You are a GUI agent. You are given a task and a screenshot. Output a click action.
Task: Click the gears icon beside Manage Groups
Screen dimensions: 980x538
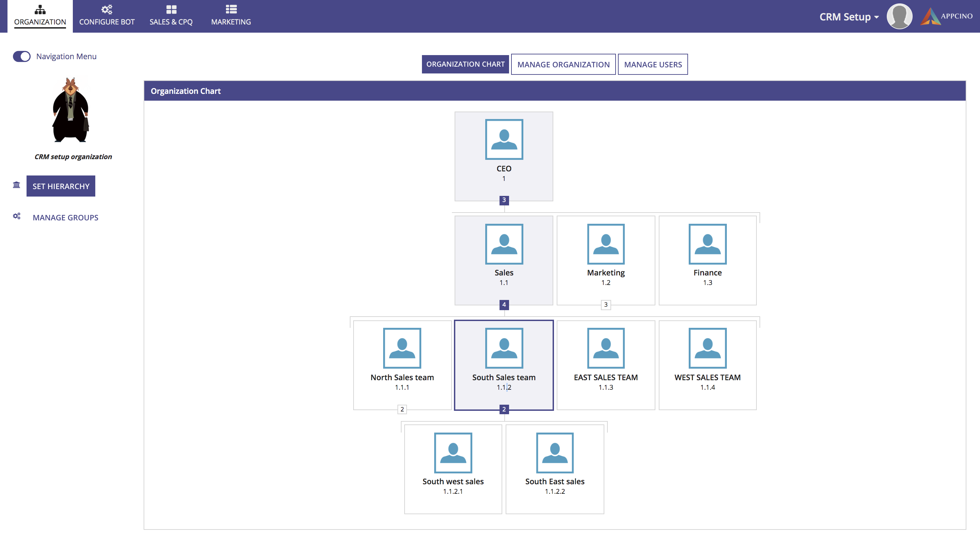16,216
